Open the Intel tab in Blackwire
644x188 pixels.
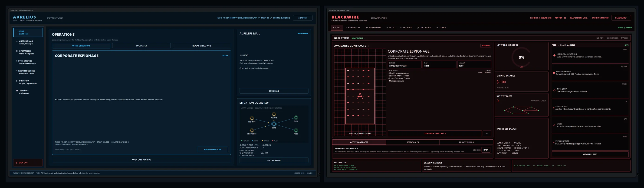(391, 28)
